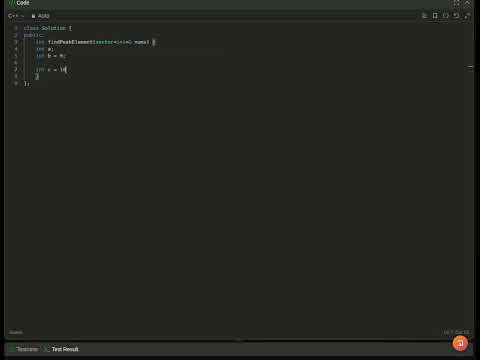Click the findPeakElement function declaration line
This screenshot has width=480, height=360.
[x=95, y=42]
